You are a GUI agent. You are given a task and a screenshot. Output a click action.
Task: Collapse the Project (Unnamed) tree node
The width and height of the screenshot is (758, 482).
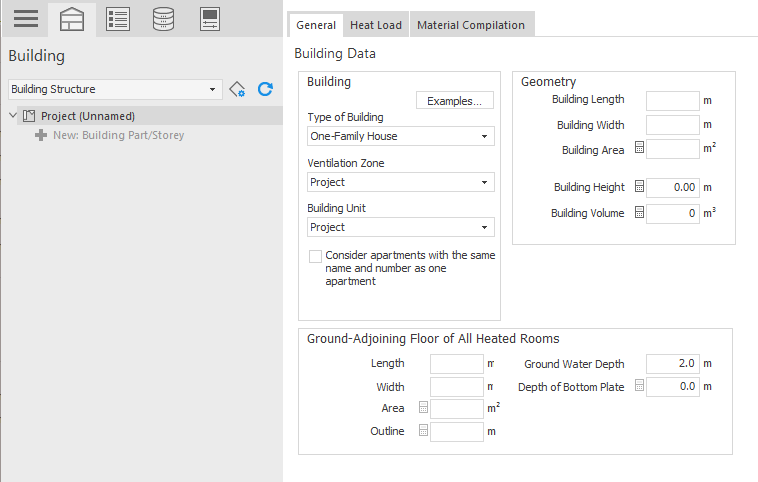[13, 116]
